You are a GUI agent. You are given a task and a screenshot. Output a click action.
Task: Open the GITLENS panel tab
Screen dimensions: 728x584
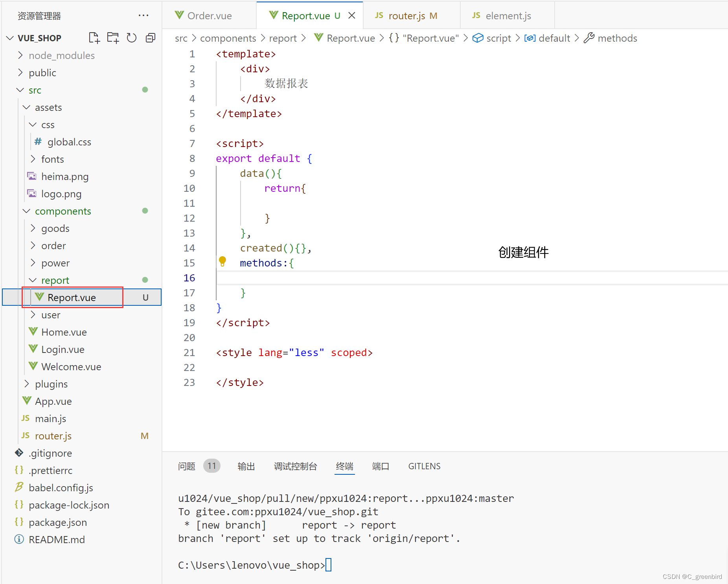[x=425, y=466]
